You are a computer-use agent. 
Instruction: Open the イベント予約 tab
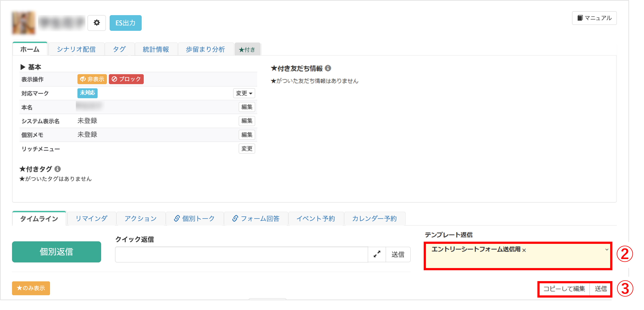pos(316,218)
